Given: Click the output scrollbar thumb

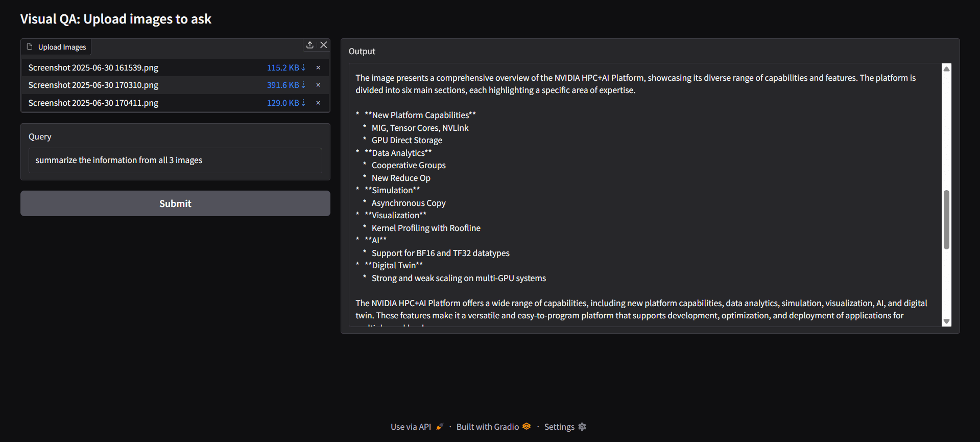Looking at the screenshot, I should click(946, 220).
